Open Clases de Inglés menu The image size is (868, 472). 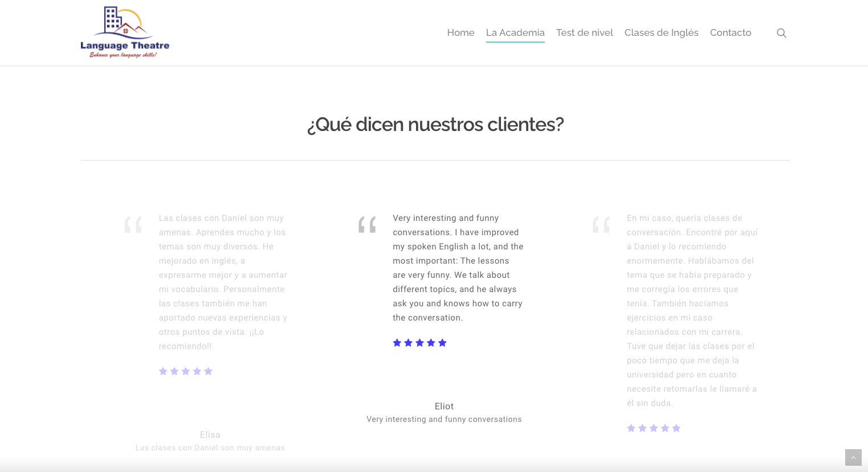[661, 33]
